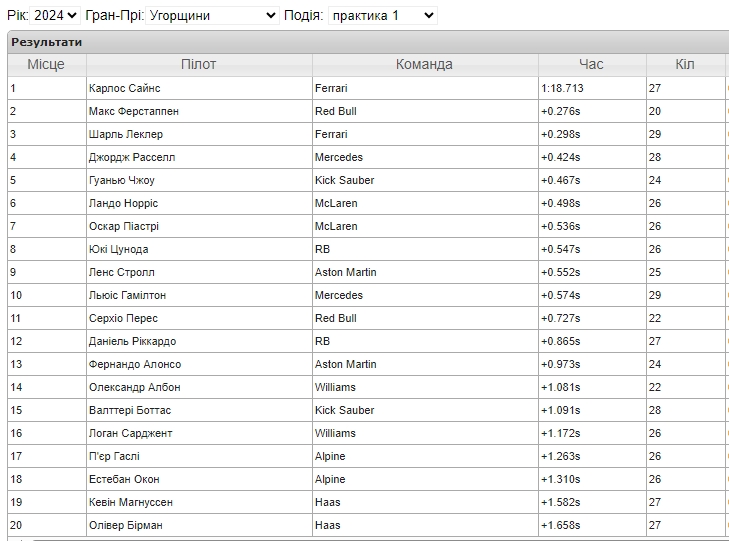The height and width of the screenshot is (541, 729).
Task: Sort table by the Місце column header
Action: point(46,65)
